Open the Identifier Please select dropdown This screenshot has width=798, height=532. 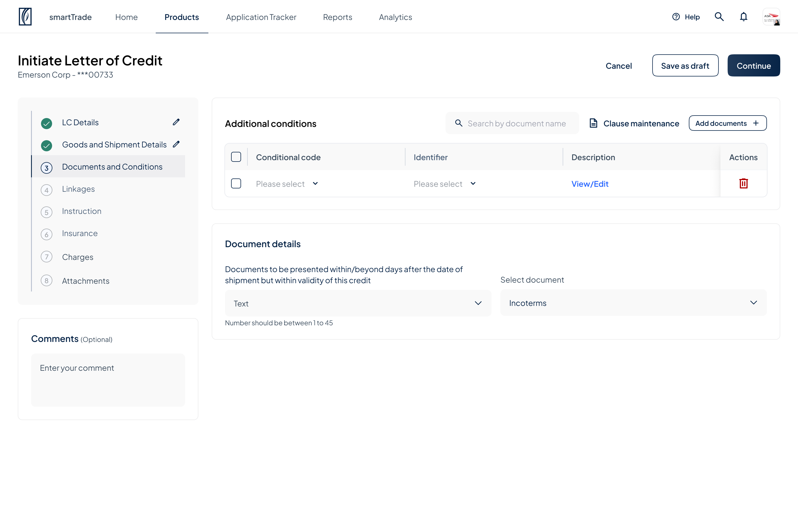coord(445,184)
